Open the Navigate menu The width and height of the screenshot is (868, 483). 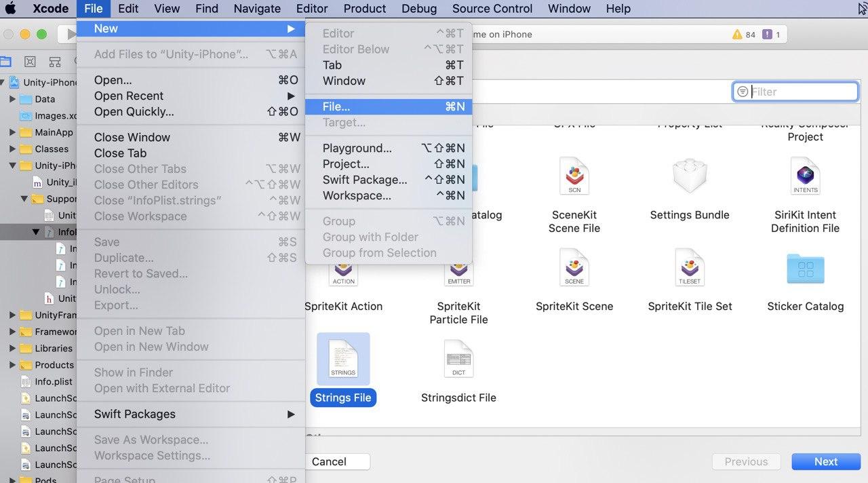coord(257,9)
